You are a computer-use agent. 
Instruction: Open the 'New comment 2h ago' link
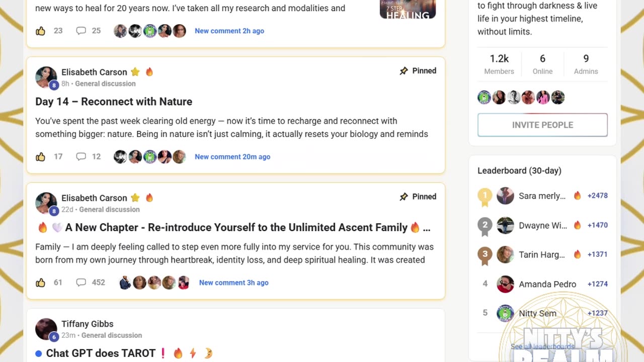(229, 31)
